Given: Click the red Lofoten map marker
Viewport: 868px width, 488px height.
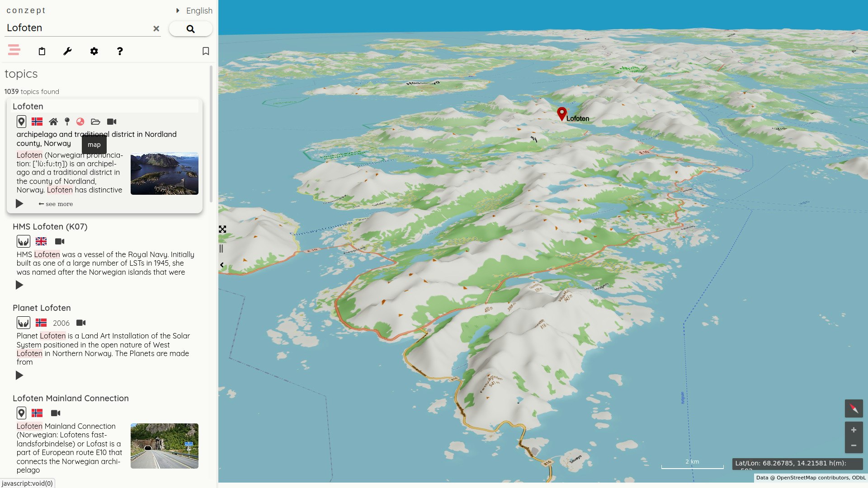Looking at the screenshot, I should tap(561, 114).
